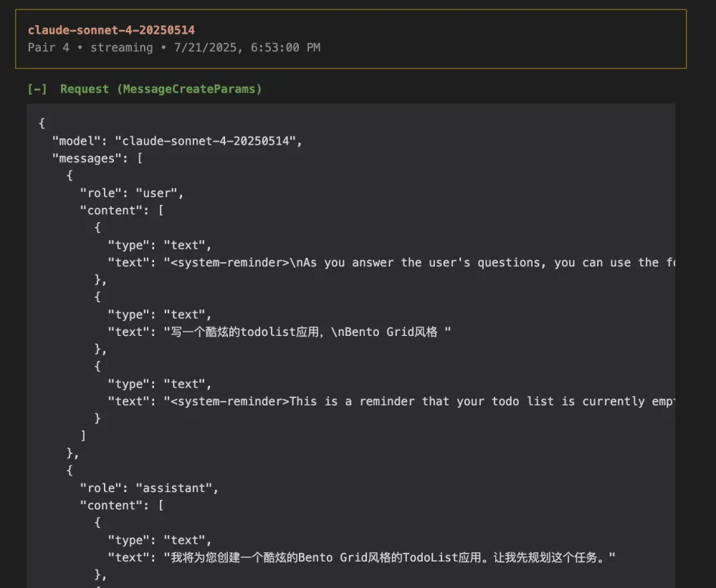
Task: Click the "content": [ line under role user
Action: tap(122, 211)
